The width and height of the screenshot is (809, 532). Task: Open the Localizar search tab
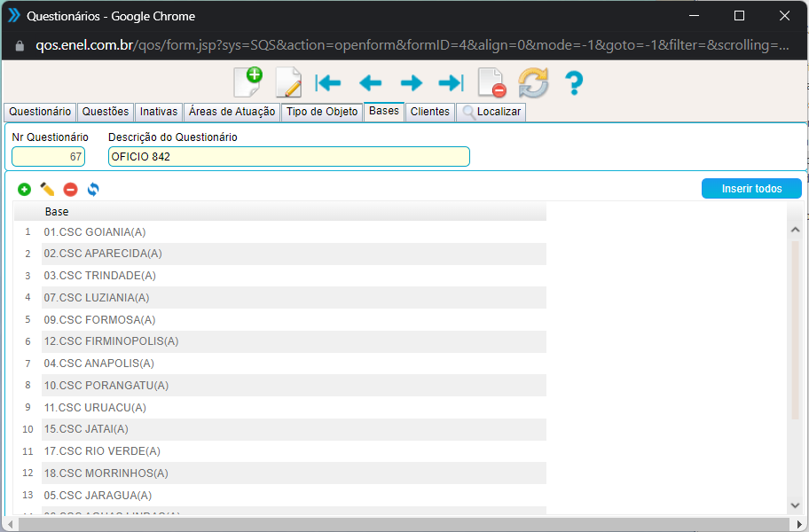(491, 113)
